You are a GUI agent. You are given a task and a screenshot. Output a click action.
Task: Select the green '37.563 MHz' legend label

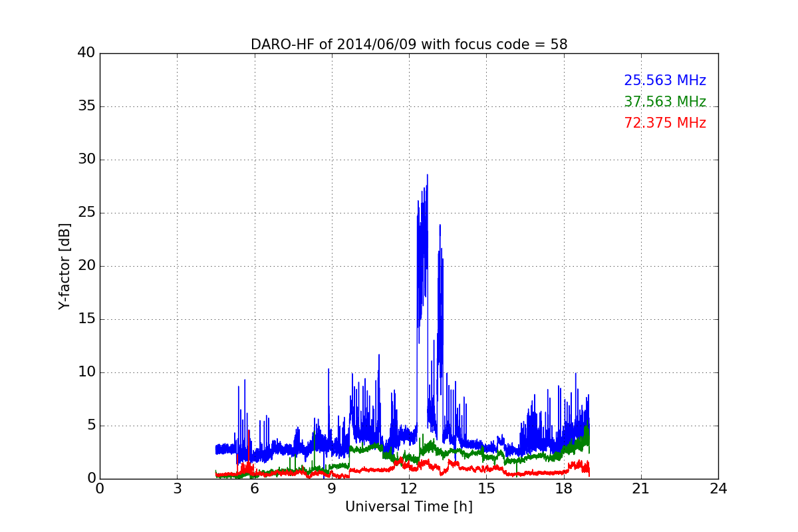pos(665,102)
